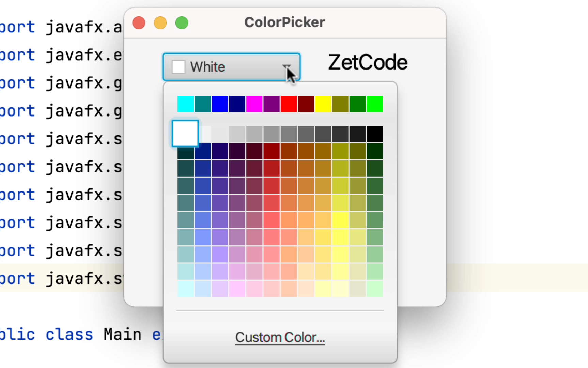Click the yellow minimize window button
Screen dimensions: 588x368
point(160,23)
